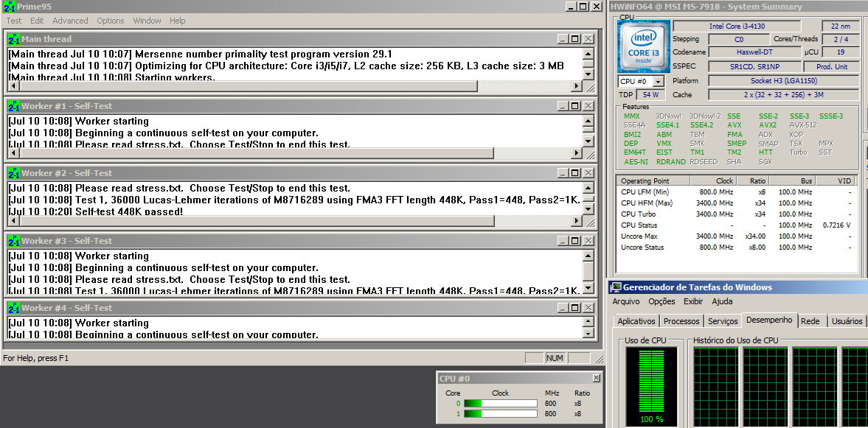This screenshot has width=868, height=428.
Task: Minimize the Worker #1 window
Action: [x=563, y=106]
